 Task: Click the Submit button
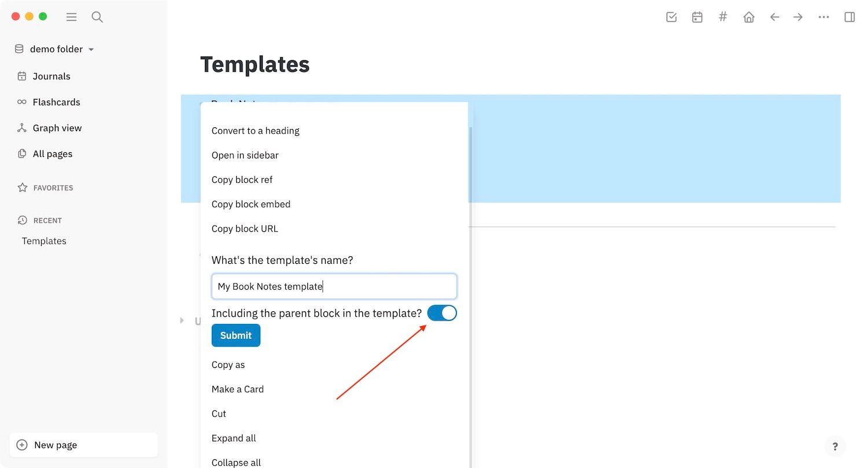pyautogui.click(x=236, y=336)
